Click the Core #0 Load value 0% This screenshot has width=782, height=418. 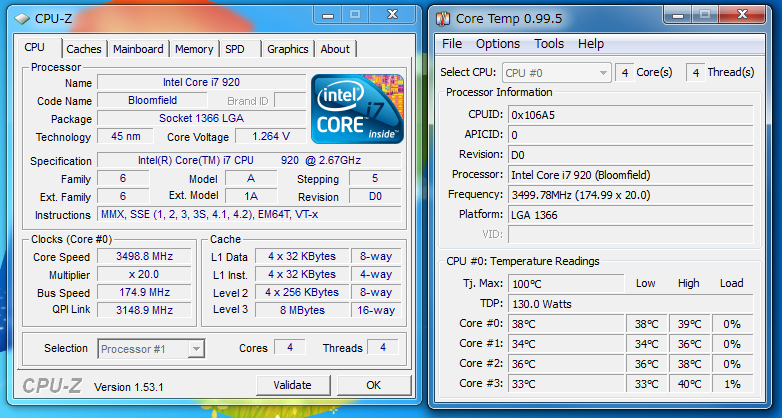[x=732, y=324]
